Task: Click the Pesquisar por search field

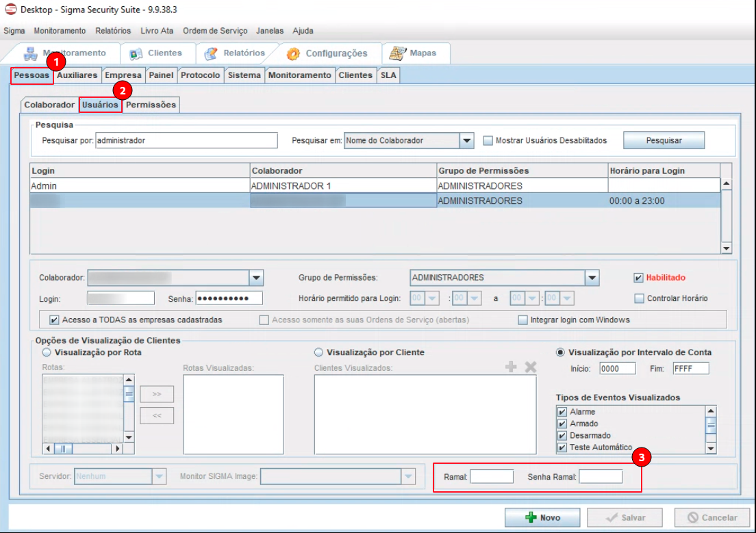Action: point(186,140)
